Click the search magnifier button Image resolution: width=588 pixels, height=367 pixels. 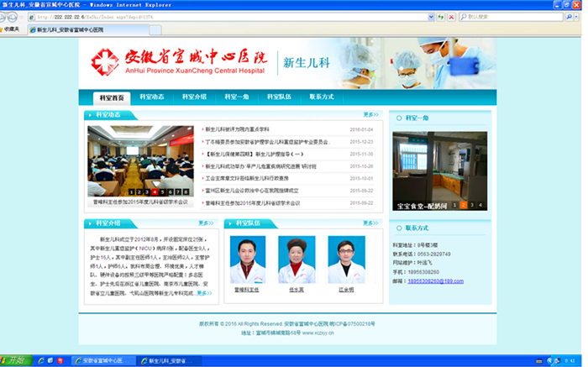point(569,17)
